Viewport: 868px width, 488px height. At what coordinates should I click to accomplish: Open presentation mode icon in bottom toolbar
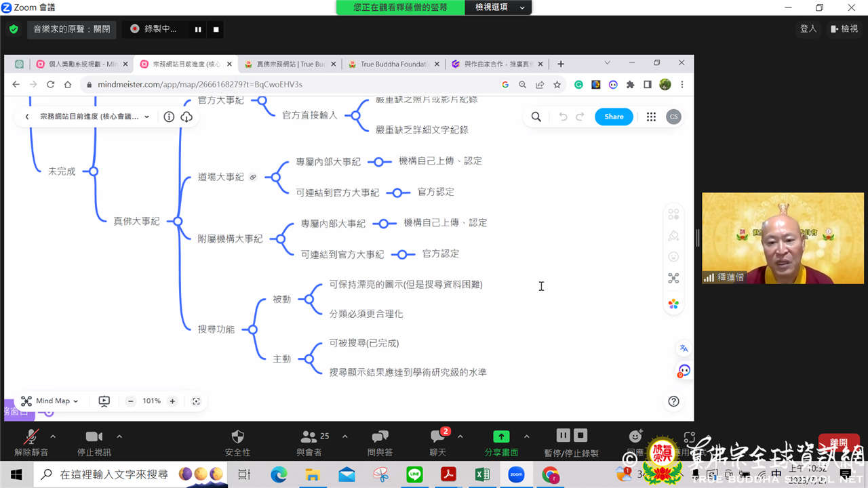pos(104,401)
